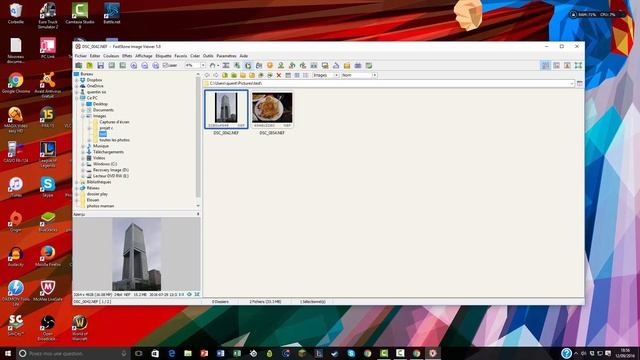The width and height of the screenshot is (640, 360).
Task: Open the Editer menu
Action: 95,56
